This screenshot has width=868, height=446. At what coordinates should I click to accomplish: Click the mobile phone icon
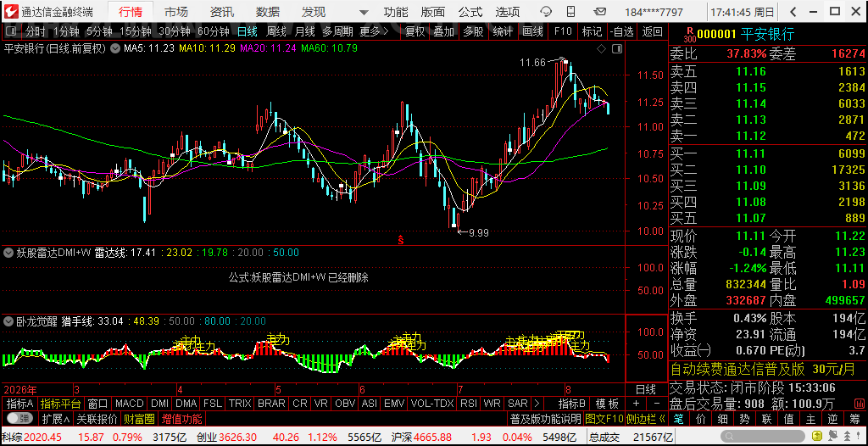point(572,12)
